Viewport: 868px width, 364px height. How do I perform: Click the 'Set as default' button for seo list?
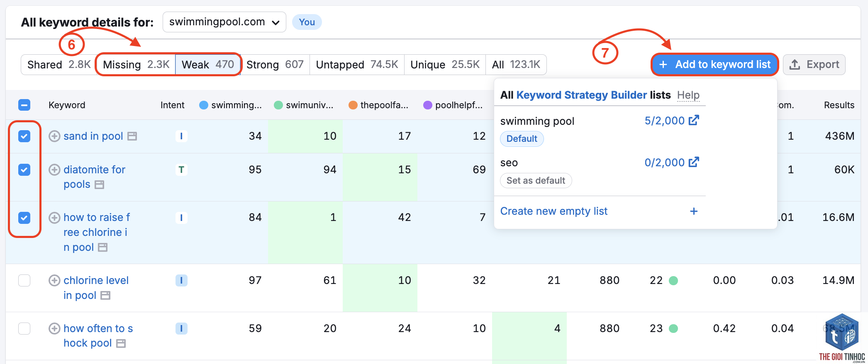pyautogui.click(x=536, y=181)
